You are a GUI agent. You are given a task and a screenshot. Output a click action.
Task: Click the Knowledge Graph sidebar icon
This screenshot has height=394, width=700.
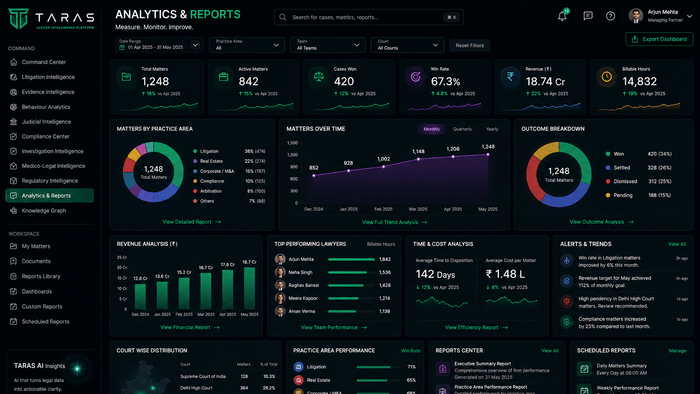click(13, 211)
